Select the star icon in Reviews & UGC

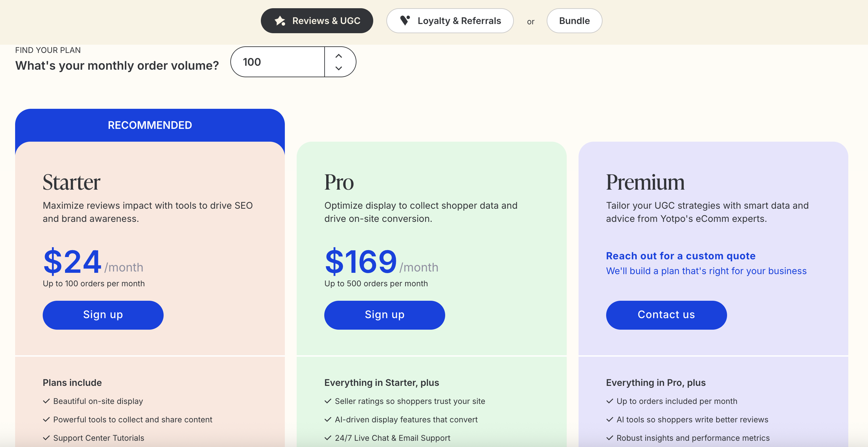pyautogui.click(x=279, y=21)
